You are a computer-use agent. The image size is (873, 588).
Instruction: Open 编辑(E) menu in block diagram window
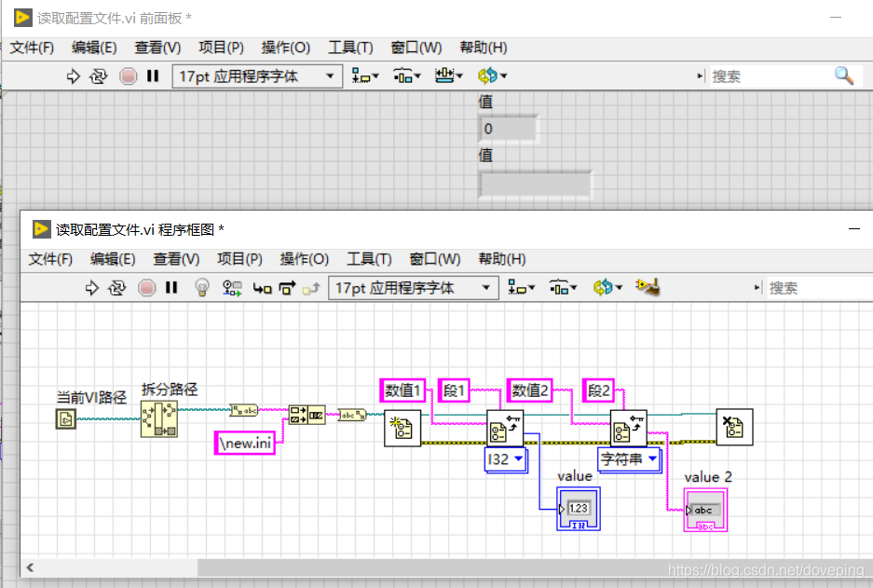(x=113, y=259)
